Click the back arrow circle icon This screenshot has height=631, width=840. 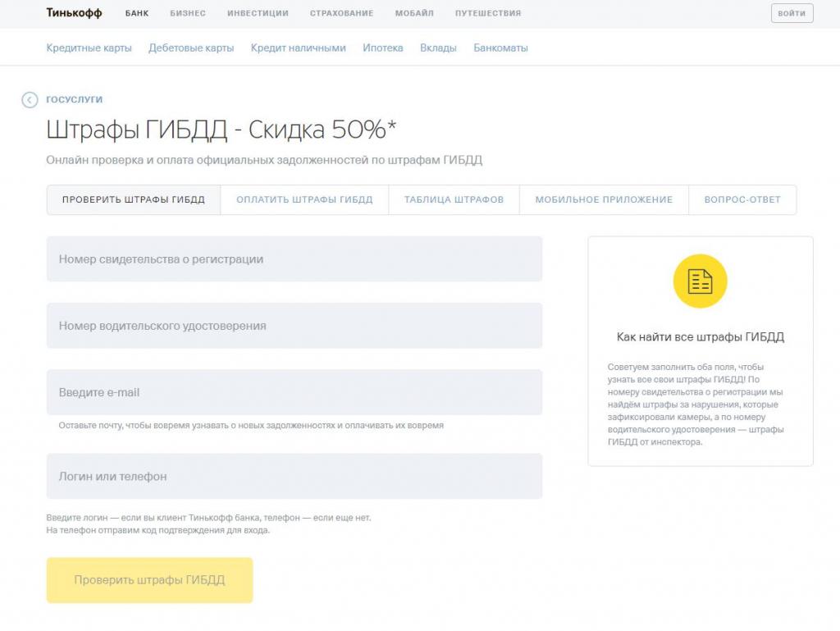[30, 99]
